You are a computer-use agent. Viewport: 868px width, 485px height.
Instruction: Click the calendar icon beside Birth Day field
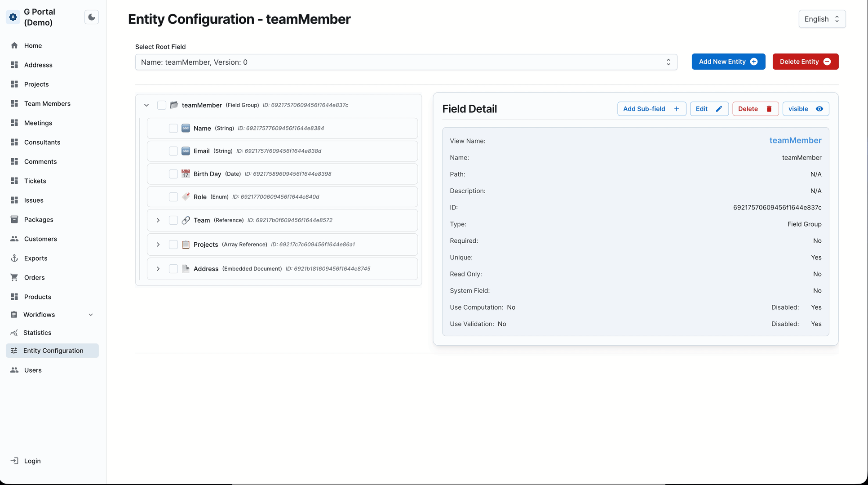[x=186, y=174]
